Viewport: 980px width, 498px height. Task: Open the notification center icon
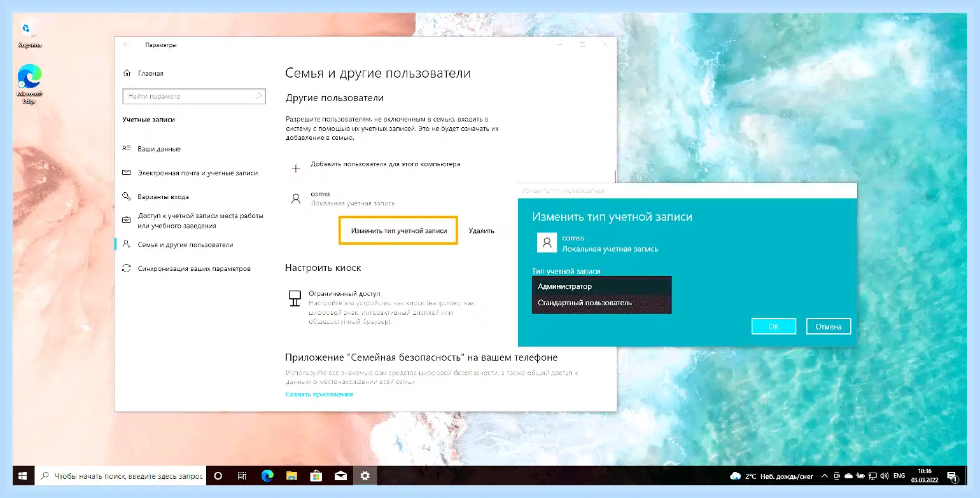(x=952, y=476)
